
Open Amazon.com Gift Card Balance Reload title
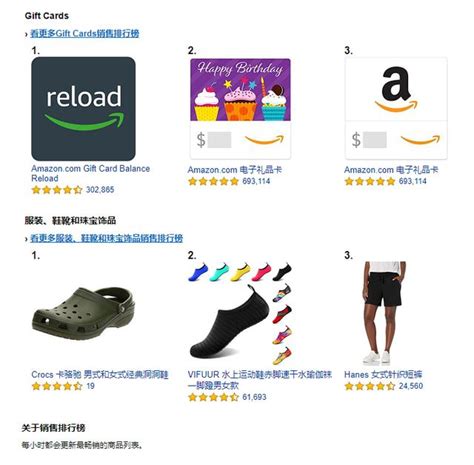point(90,173)
